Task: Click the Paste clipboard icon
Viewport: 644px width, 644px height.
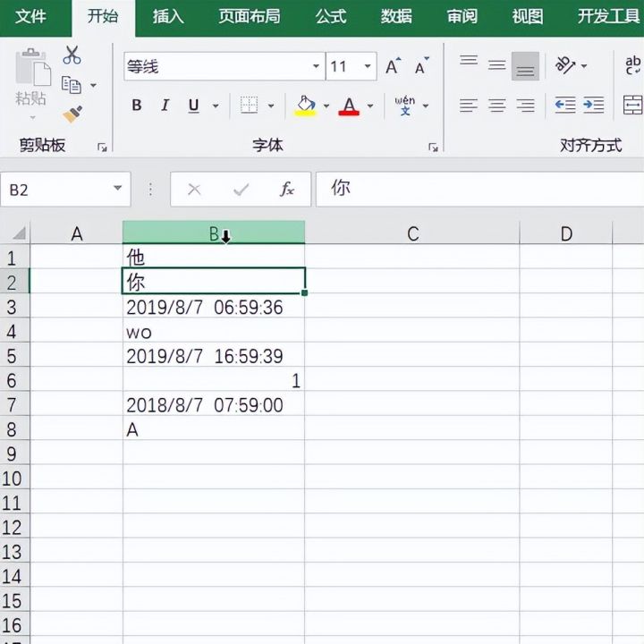Action: click(x=33, y=68)
